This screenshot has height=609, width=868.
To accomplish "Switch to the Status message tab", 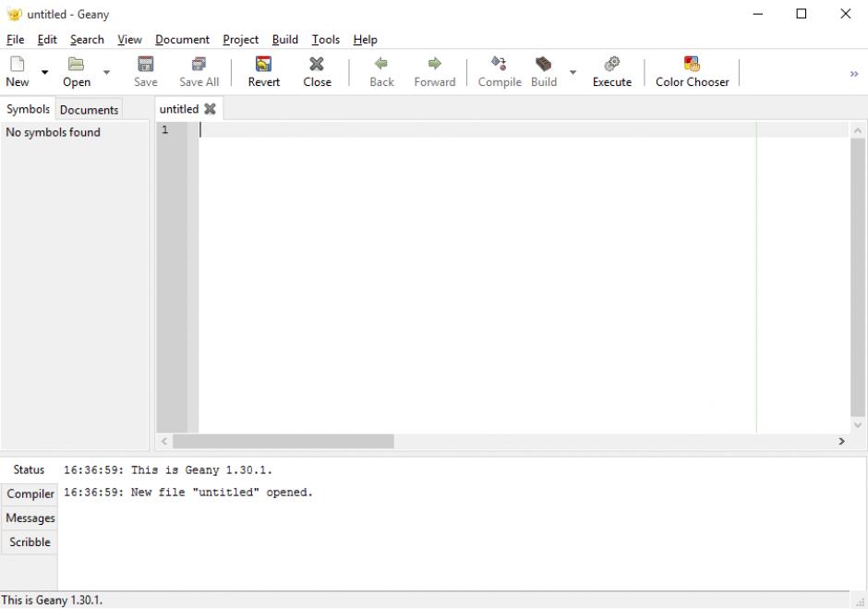I will pos(29,469).
